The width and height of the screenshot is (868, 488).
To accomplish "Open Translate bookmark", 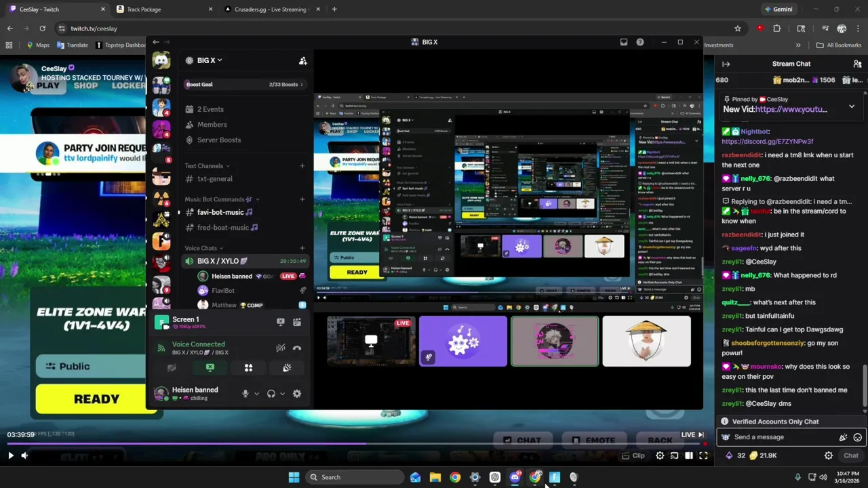I will coord(73,45).
